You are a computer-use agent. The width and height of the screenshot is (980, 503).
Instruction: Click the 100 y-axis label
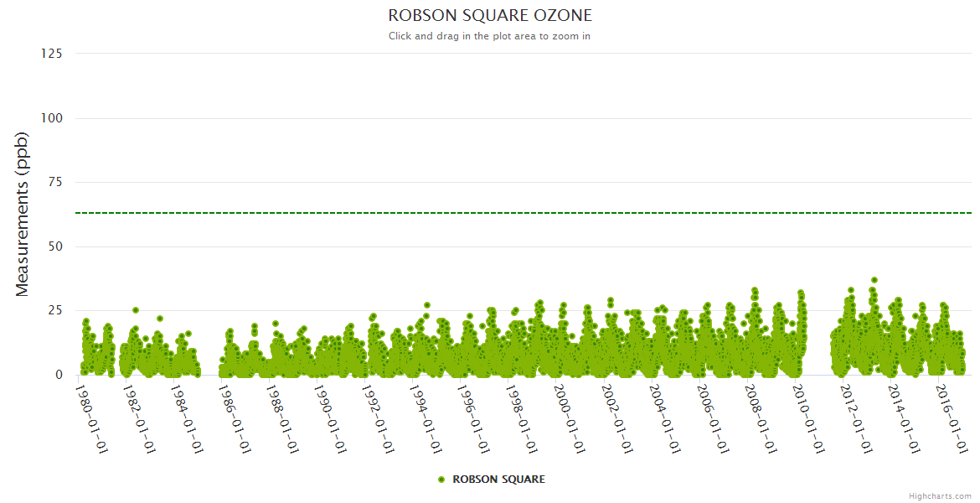(x=51, y=118)
